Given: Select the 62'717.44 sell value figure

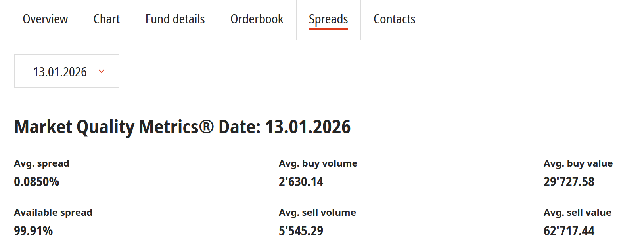Looking at the screenshot, I should 569,231.
